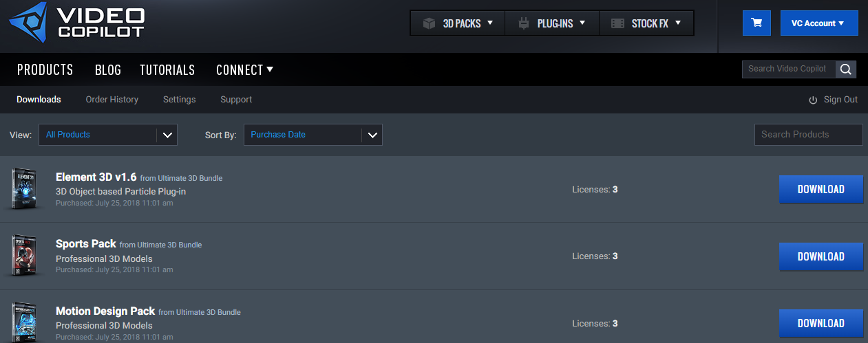Open the View All Products dropdown
Screen dimensions: 868x343
tap(108, 135)
